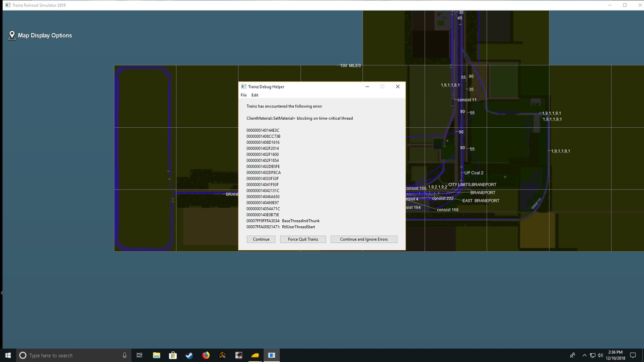
Task: Open volume control tray icon
Action: [x=601, y=355]
